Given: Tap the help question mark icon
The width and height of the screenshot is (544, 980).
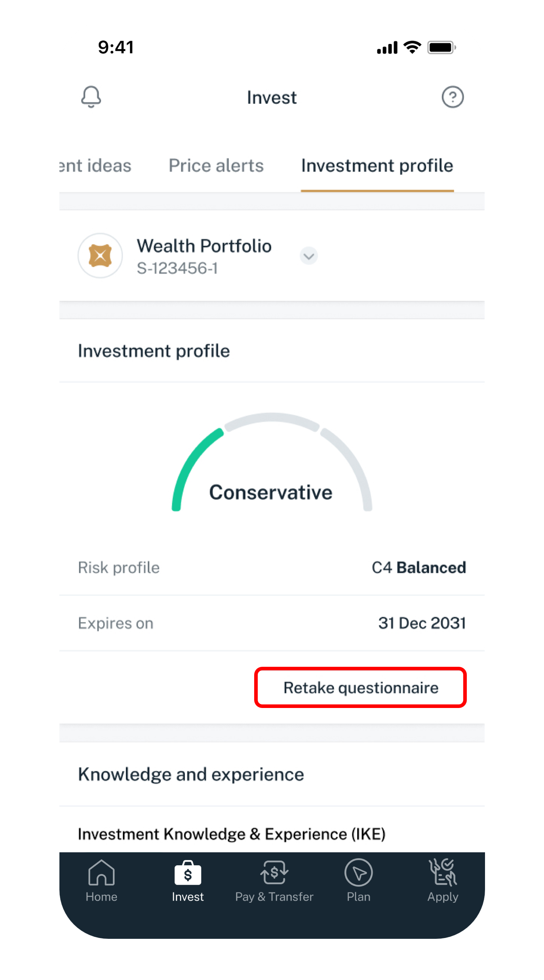Looking at the screenshot, I should click(x=453, y=97).
